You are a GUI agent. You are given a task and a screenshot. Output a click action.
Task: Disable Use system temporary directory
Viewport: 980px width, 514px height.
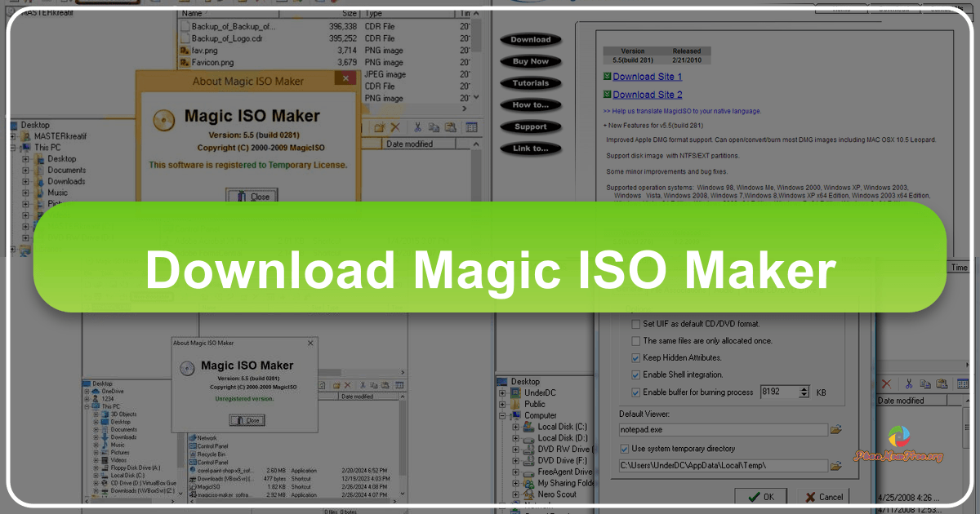point(625,449)
